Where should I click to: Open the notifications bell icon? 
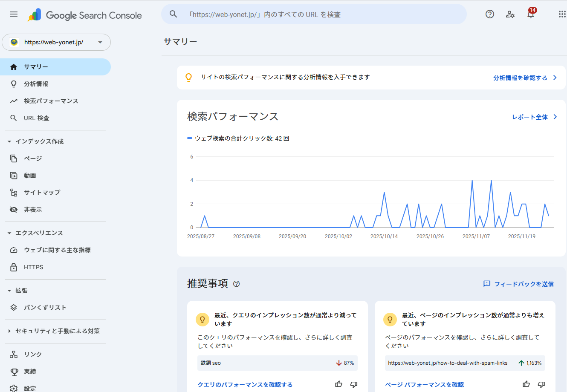click(x=531, y=14)
